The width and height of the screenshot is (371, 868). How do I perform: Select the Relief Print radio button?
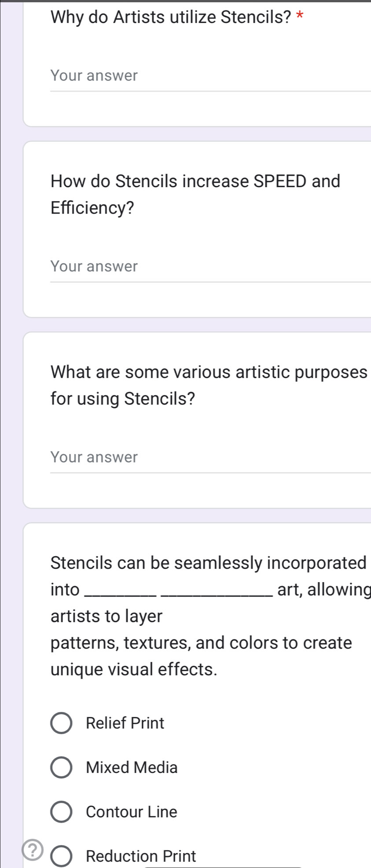click(61, 723)
